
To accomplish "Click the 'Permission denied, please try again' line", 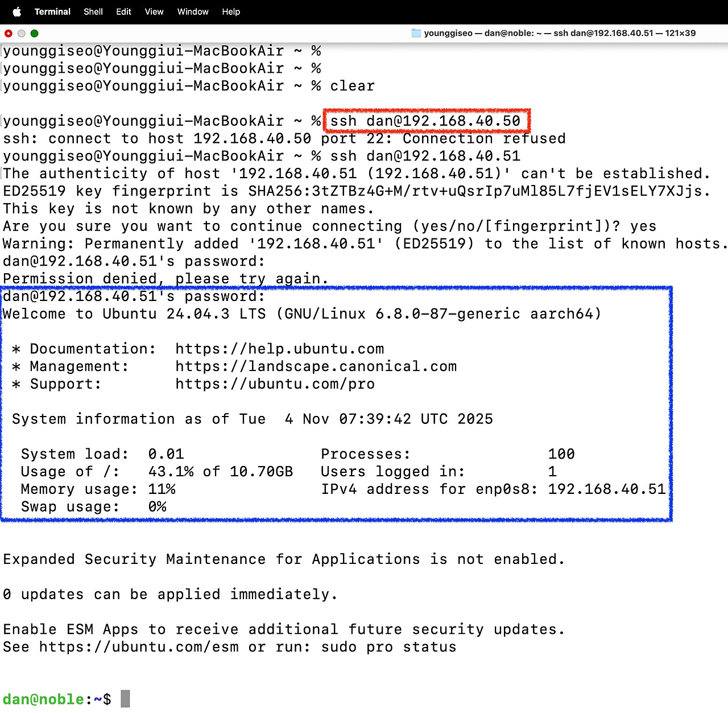I will [x=166, y=279].
